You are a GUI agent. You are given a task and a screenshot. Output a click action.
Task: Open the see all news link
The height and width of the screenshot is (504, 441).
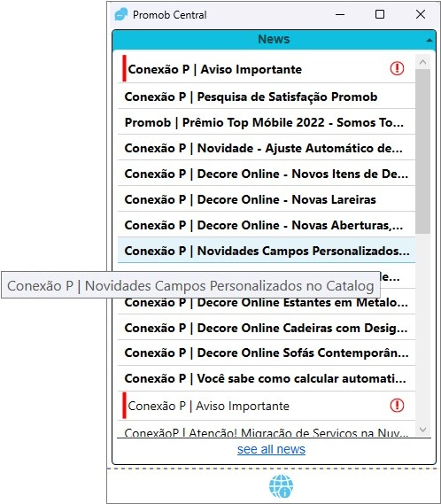click(x=271, y=449)
